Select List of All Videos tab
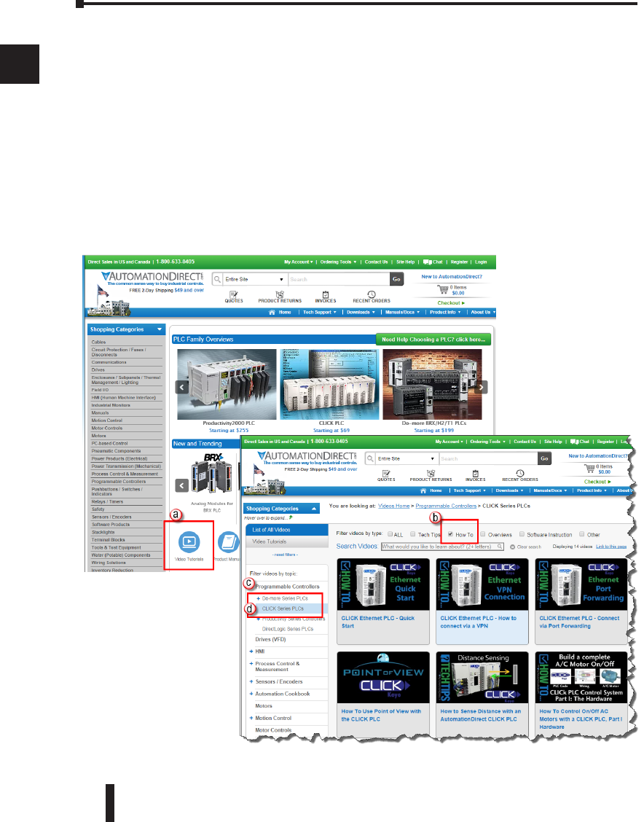644x822 pixels. pyautogui.click(x=286, y=530)
